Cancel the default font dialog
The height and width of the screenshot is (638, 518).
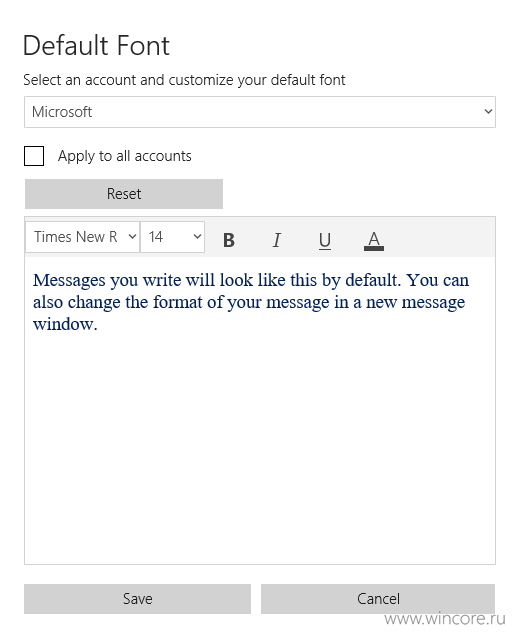click(378, 599)
